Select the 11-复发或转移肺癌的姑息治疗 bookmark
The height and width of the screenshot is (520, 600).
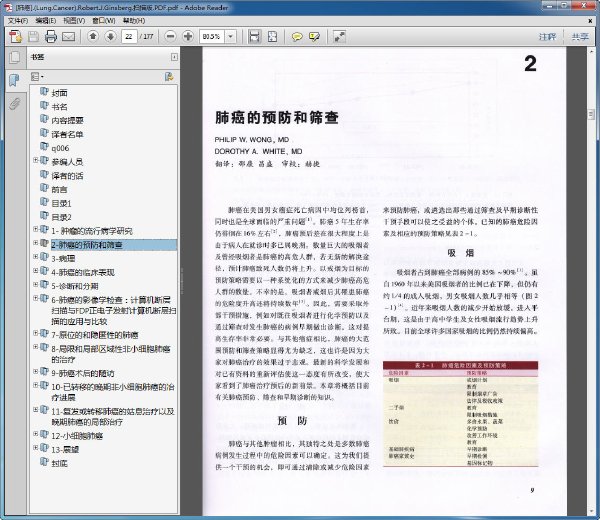coord(113,417)
